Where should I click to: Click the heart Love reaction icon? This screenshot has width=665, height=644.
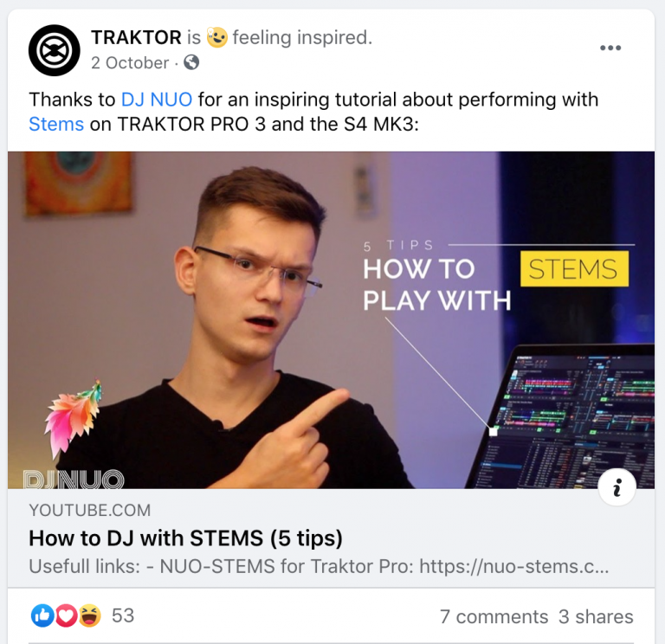point(66,615)
